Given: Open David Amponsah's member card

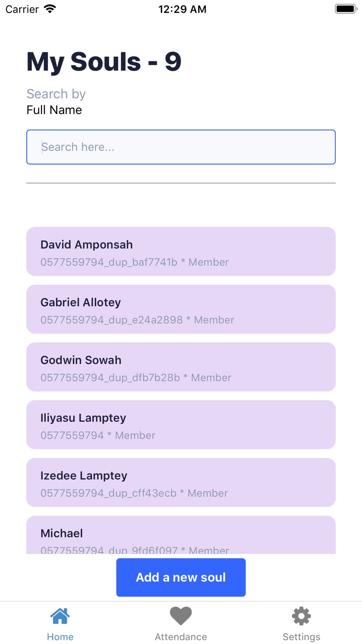Looking at the screenshot, I should pos(181,251).
